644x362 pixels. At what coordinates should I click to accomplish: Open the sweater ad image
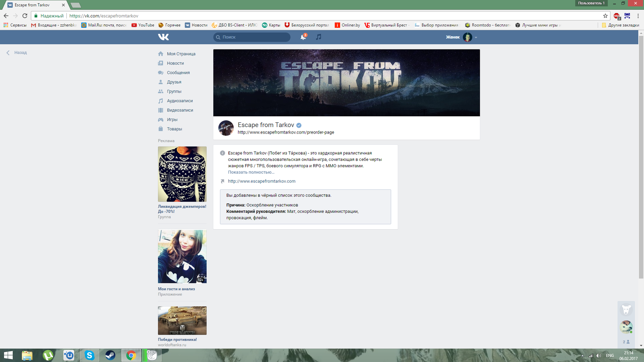tap(182, 174)
